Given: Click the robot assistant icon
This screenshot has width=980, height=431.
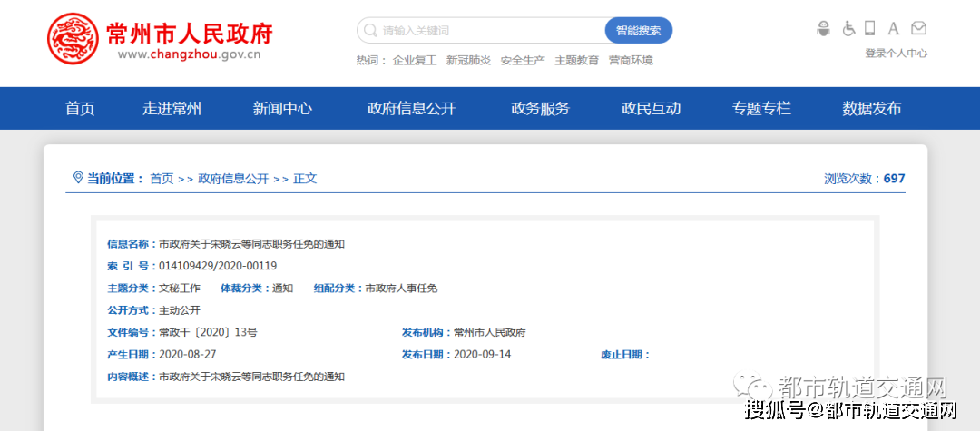Looking at the screenshot, I should pyautogui.click(x=823, y=29).
